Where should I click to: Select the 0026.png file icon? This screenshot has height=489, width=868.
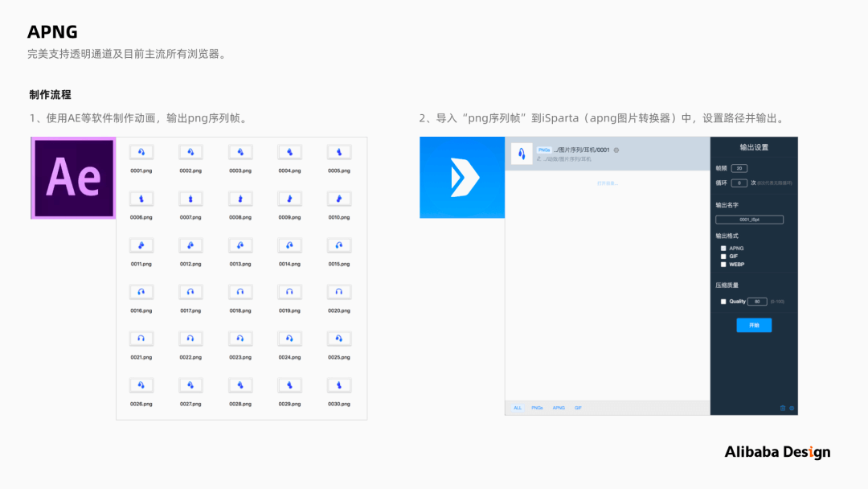tap(141, 385)
